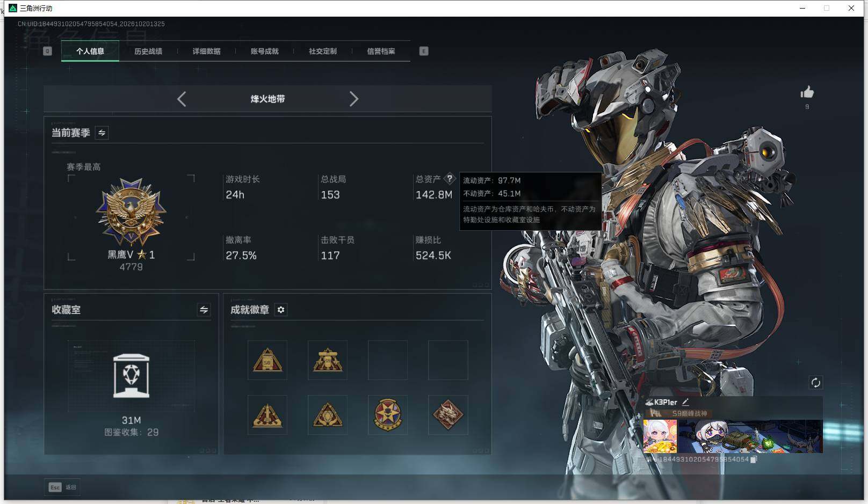Viewport: 868px width, 504px height.
Task: Click the rotate character model icon
Action: tap(815, 383)
